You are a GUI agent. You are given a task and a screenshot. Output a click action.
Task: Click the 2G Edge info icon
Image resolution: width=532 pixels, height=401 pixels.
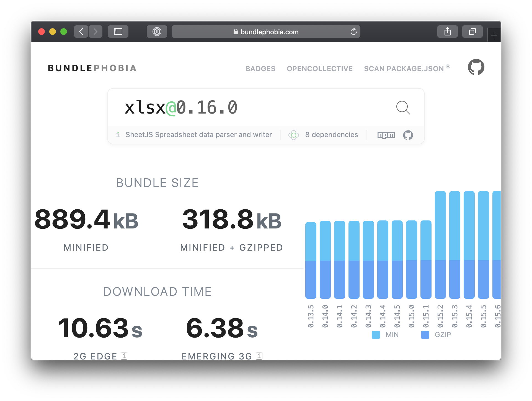point(124,356)
